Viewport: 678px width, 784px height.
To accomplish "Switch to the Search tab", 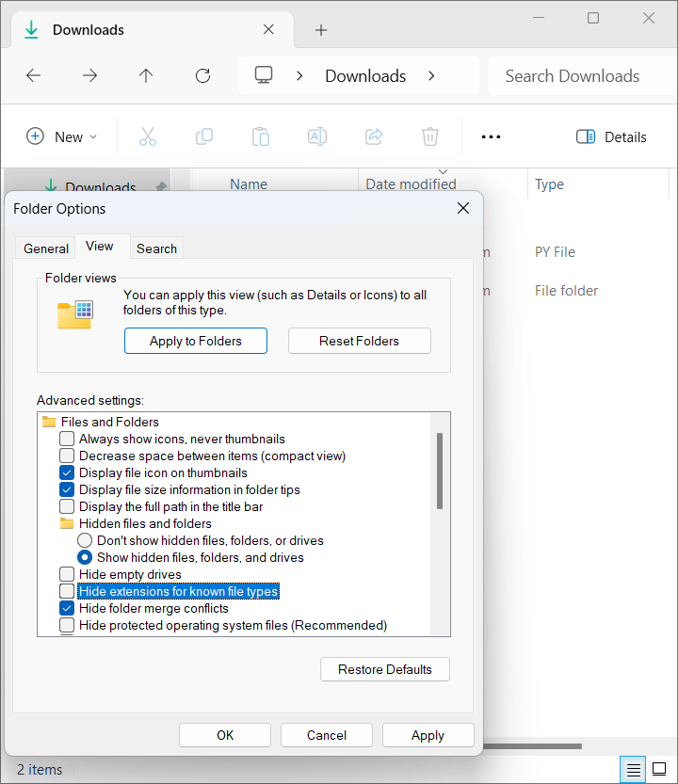I will tap(156, 248).
